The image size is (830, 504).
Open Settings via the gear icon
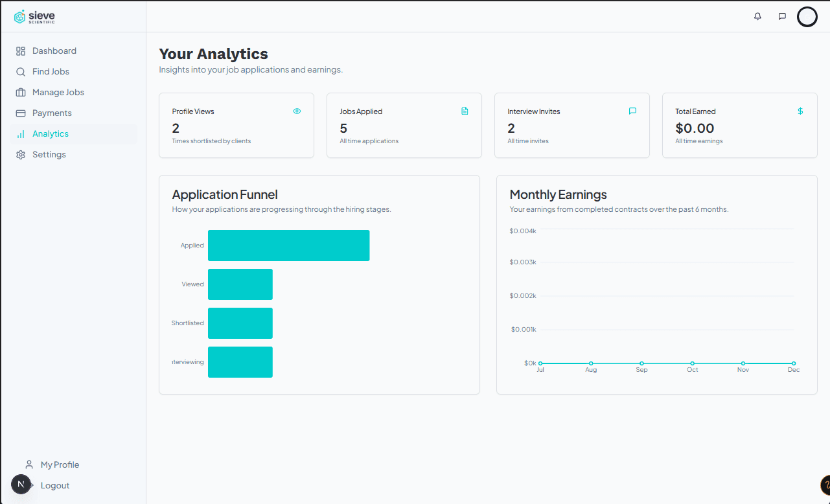pyautogui.click(x=21, y=154)
